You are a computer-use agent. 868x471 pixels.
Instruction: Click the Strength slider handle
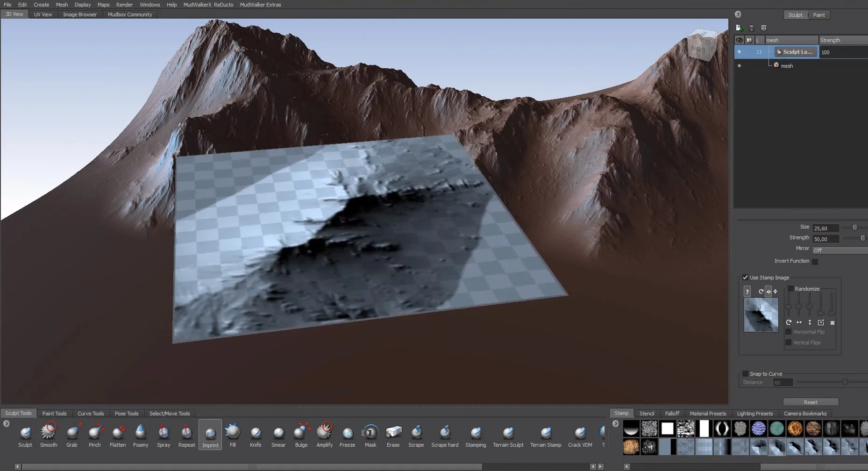863,238
